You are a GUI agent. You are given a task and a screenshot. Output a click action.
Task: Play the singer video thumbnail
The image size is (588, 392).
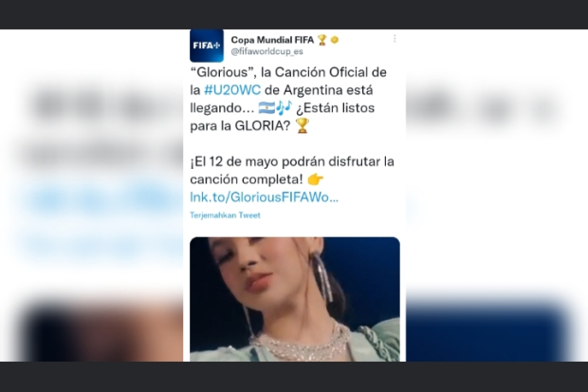(295, 299)
